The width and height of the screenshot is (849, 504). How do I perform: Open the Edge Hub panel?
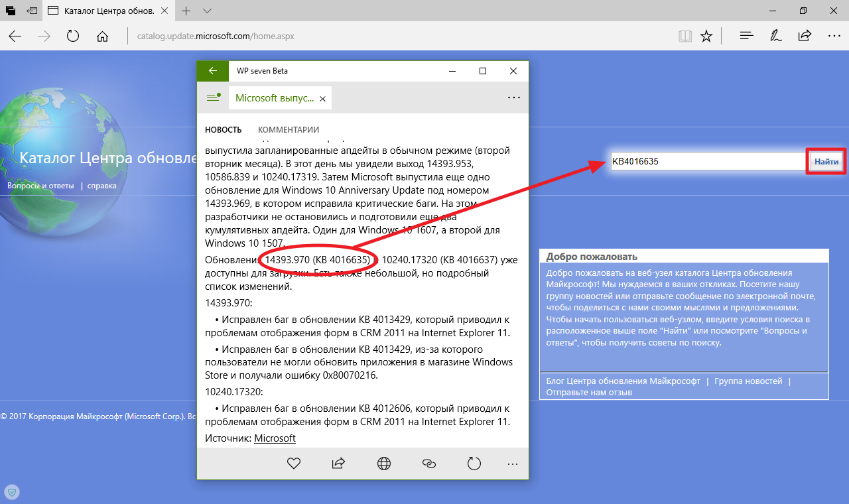click(x=746, y=36)
